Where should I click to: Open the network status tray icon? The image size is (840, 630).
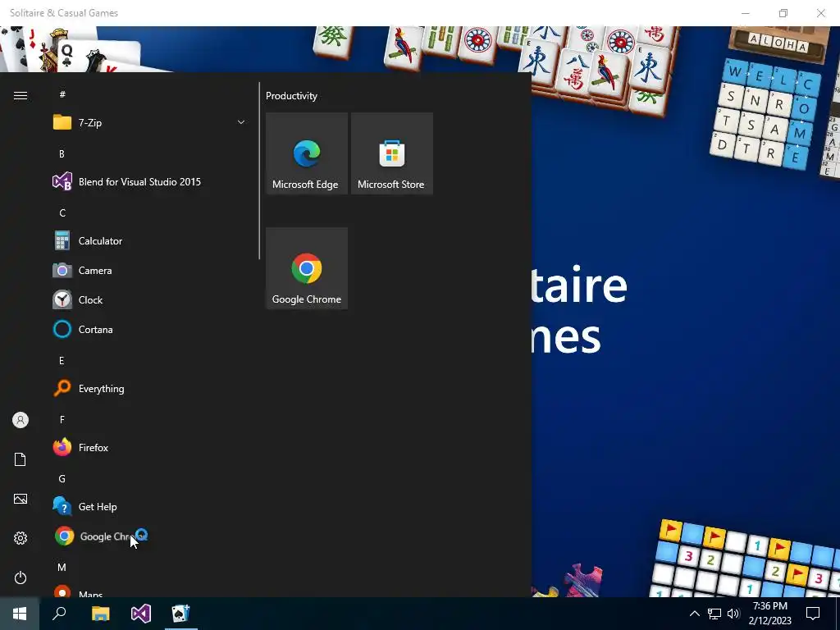pyautogui.click(x=714, y=614)
